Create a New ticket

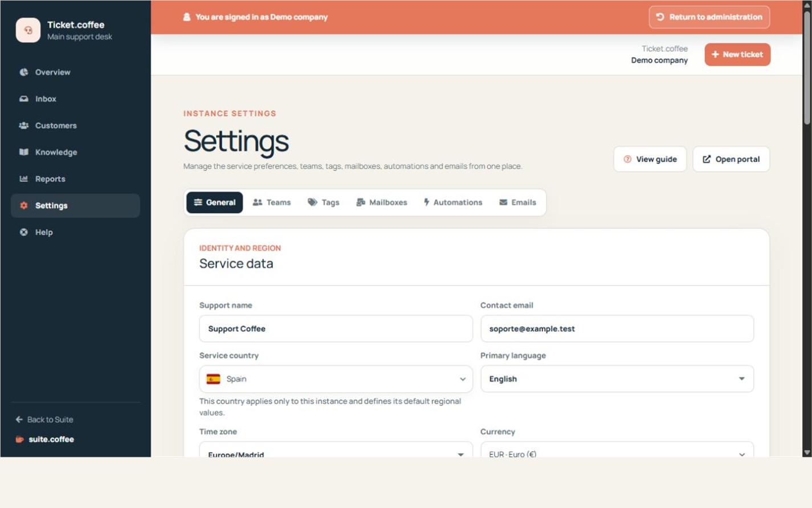tap(737, 54)
